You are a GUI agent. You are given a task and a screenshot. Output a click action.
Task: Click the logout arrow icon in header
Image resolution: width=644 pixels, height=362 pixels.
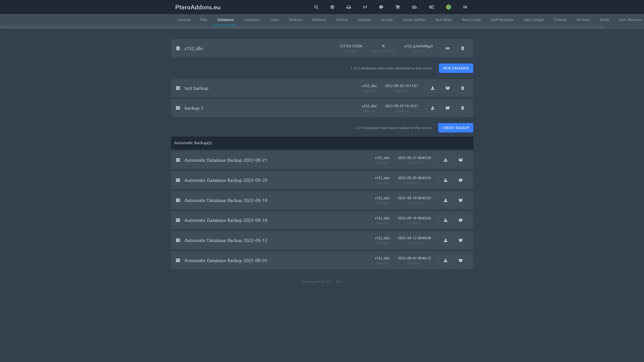[x=465, y=7]
